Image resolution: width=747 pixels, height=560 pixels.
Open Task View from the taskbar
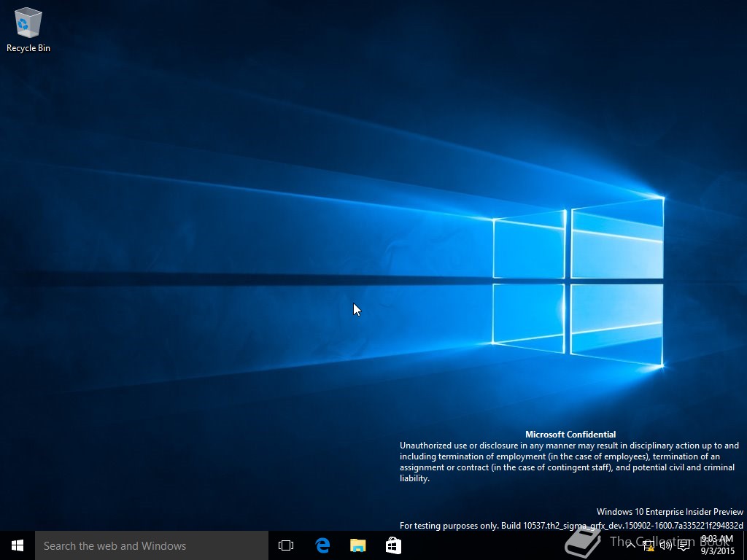point(286,545)
